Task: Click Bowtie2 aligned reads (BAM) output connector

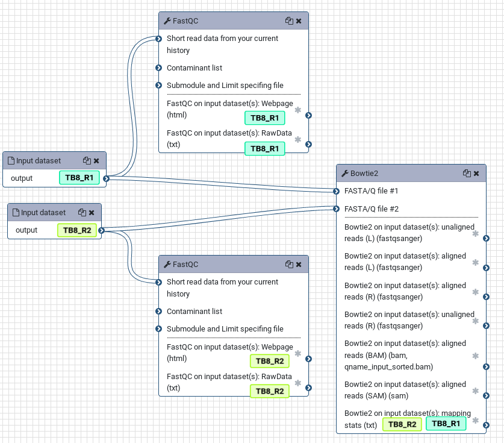Action: [487, 366]
